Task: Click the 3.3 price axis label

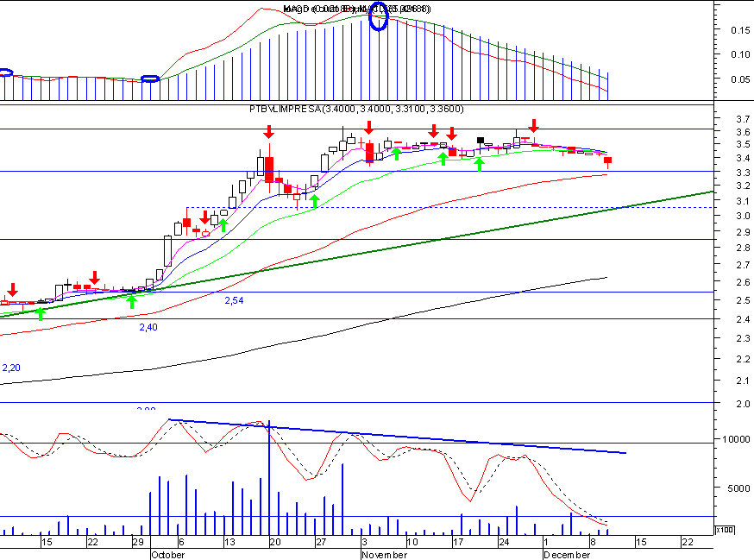Action: tap(743, 173)
